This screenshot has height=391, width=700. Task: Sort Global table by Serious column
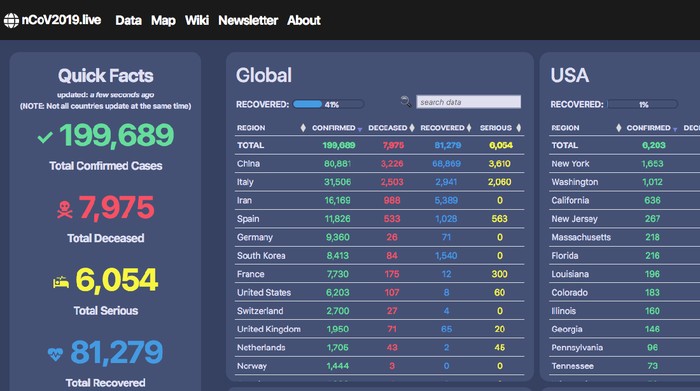500,128
